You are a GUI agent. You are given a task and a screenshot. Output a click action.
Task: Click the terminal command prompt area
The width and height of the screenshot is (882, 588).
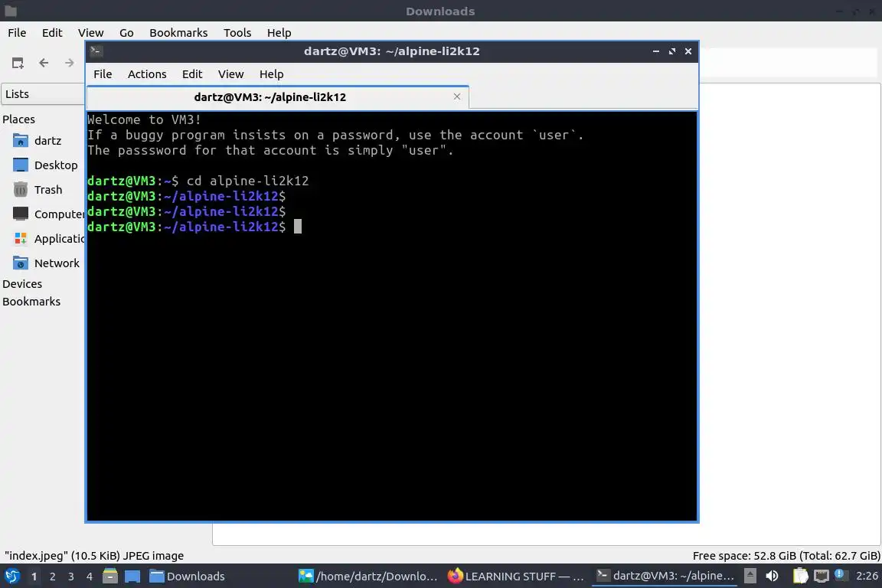tap(298, 226)
